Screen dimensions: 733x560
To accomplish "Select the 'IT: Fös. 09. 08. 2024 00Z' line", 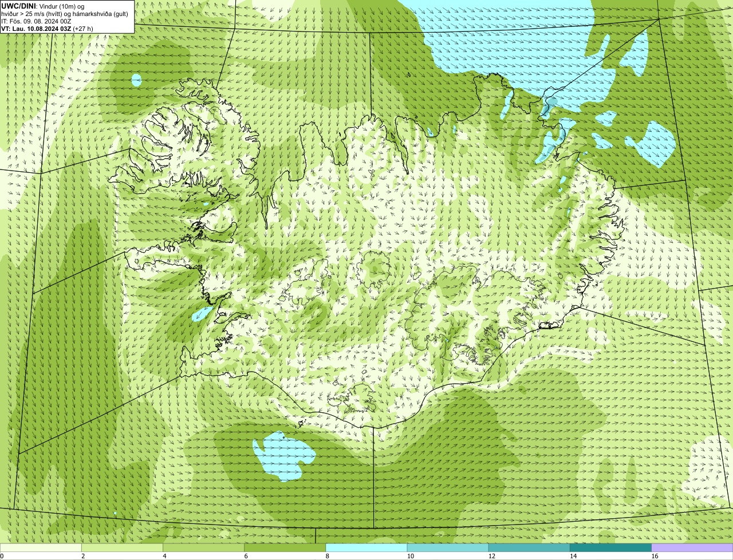I will (x=36, y=21).
